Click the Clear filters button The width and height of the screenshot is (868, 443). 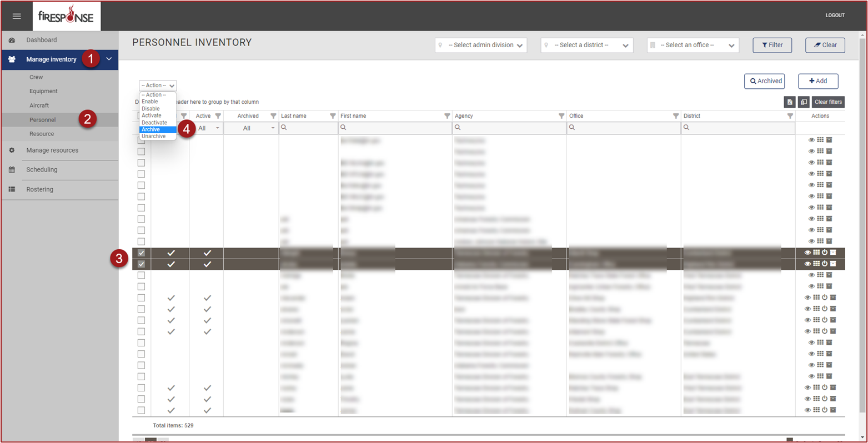[828, 102]
